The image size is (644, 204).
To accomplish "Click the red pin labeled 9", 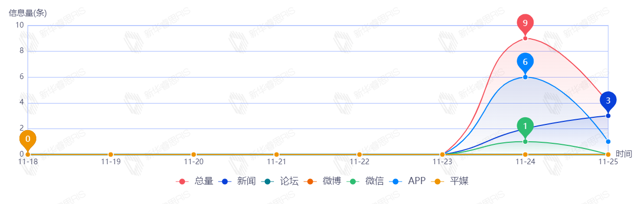I will click(x=525, y=23).
